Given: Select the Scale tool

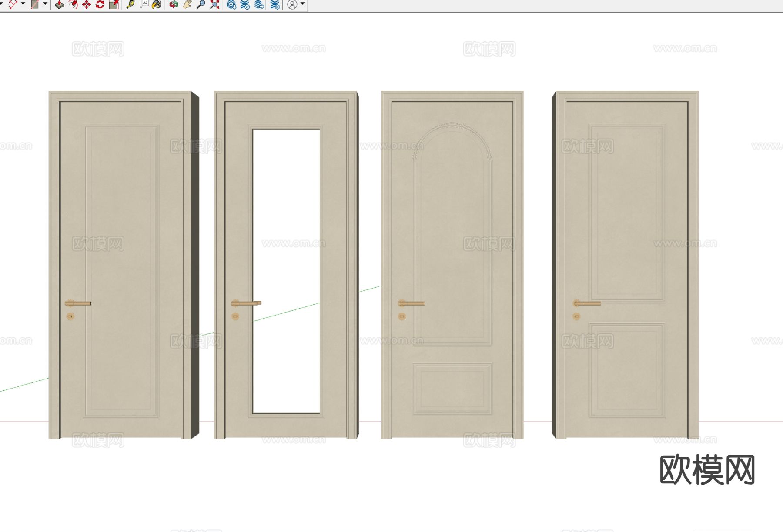Looking at the screenshot, I should coord(114,4).
